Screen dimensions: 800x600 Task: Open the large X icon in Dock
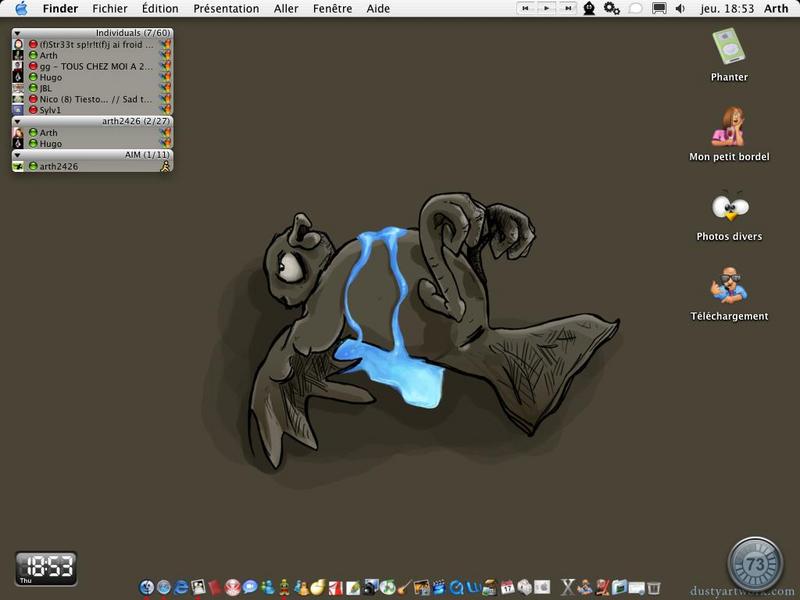[x=567, y=587]
